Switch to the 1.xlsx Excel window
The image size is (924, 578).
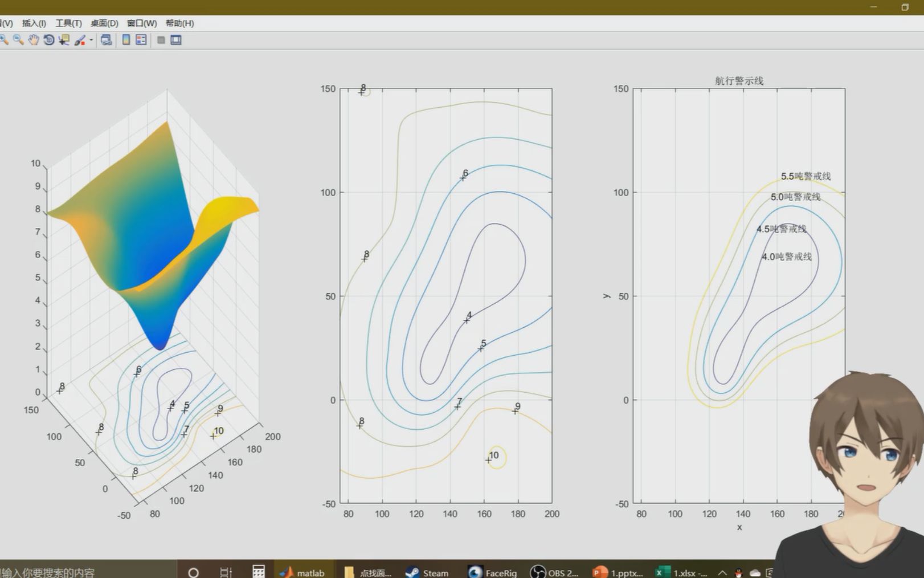click(681, 572)
